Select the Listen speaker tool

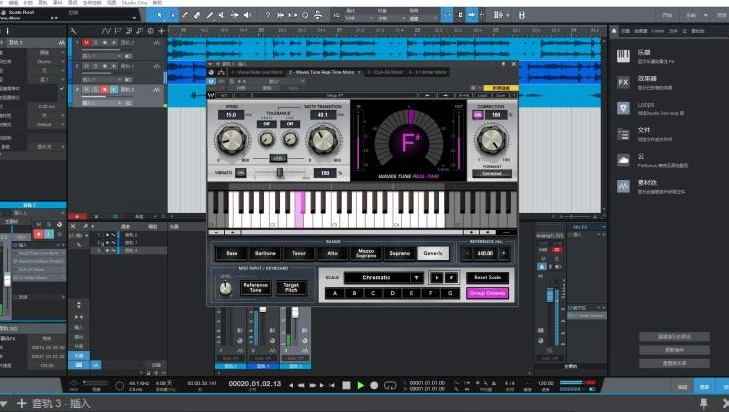click(247, 15)
